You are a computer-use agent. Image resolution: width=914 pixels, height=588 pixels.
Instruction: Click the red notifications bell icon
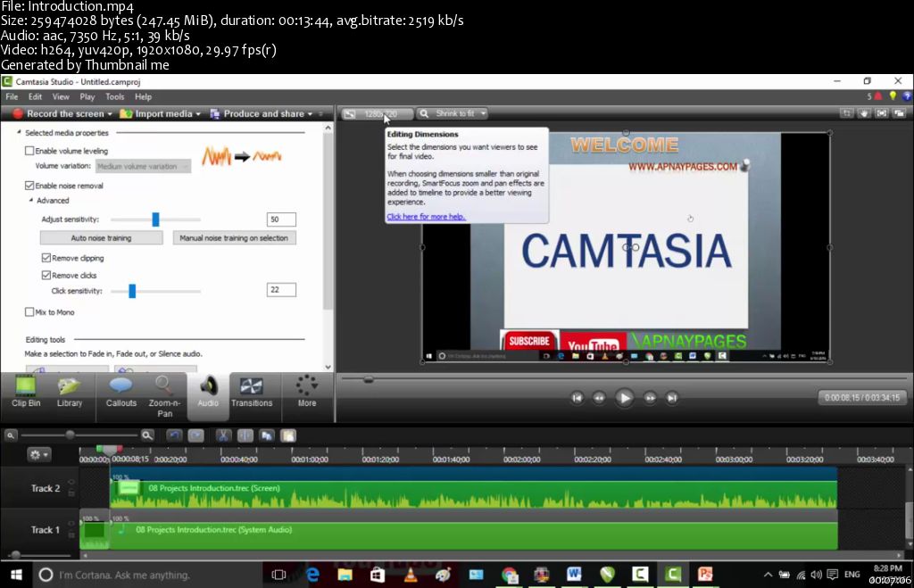click(x=878, y=96)
